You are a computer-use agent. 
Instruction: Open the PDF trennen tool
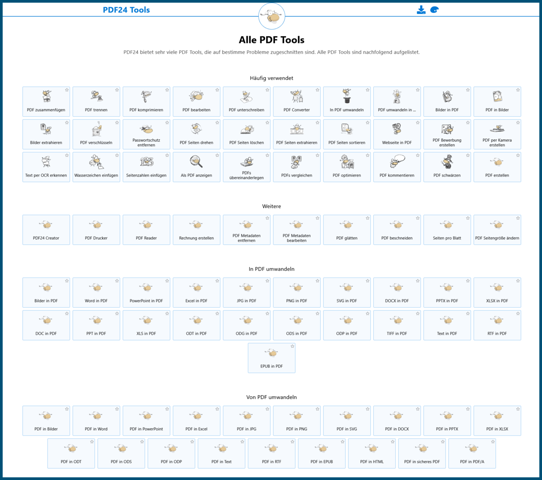[96, 102]
